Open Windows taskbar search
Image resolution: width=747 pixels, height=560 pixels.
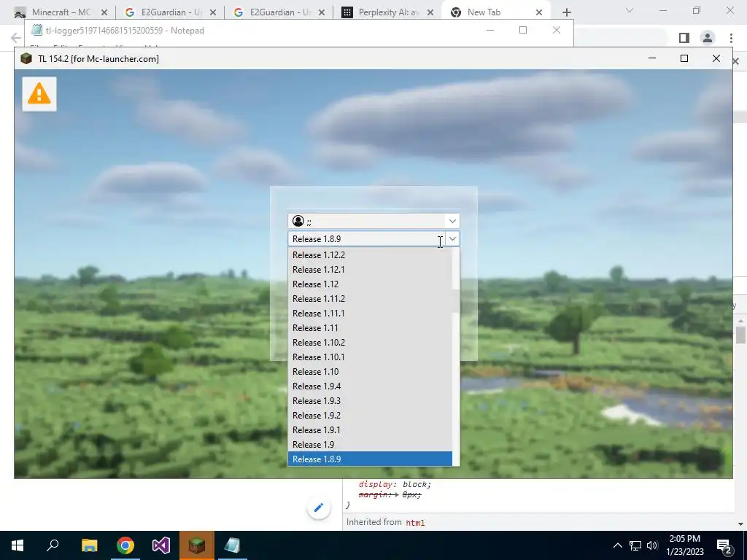tap(53, 545)
